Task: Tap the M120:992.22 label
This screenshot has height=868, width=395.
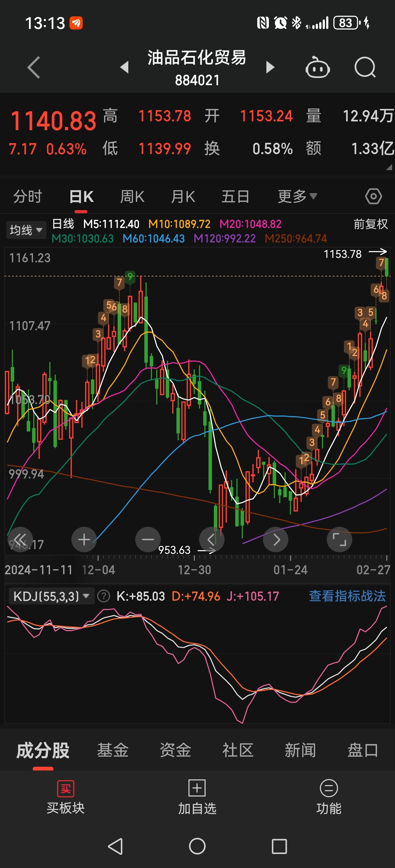Action: click(x=225, y=239)
